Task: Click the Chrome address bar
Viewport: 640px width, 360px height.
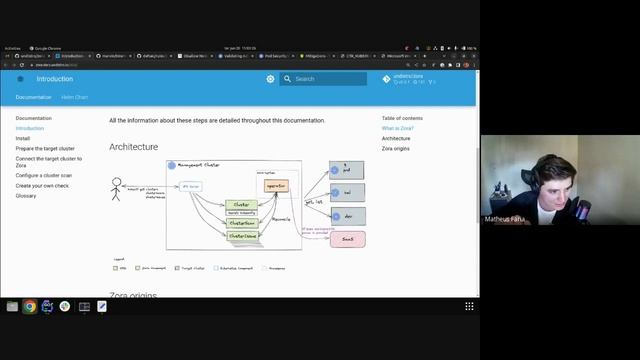Action: pyautogui.click(x=216, y=65)
